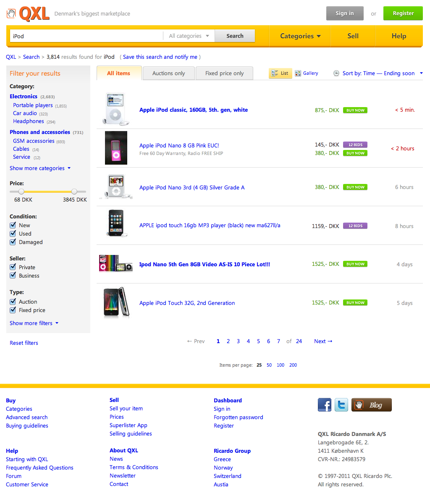
Task: Go to results page 5
Action: point(258,341)
